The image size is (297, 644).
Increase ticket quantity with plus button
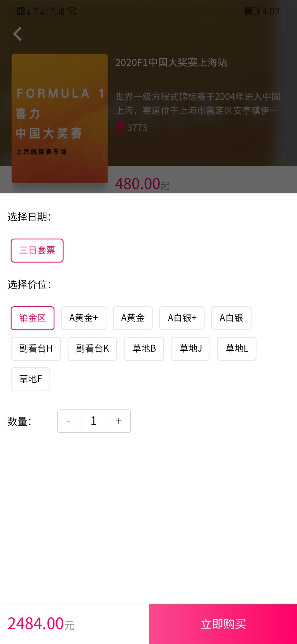pos(119,421)
